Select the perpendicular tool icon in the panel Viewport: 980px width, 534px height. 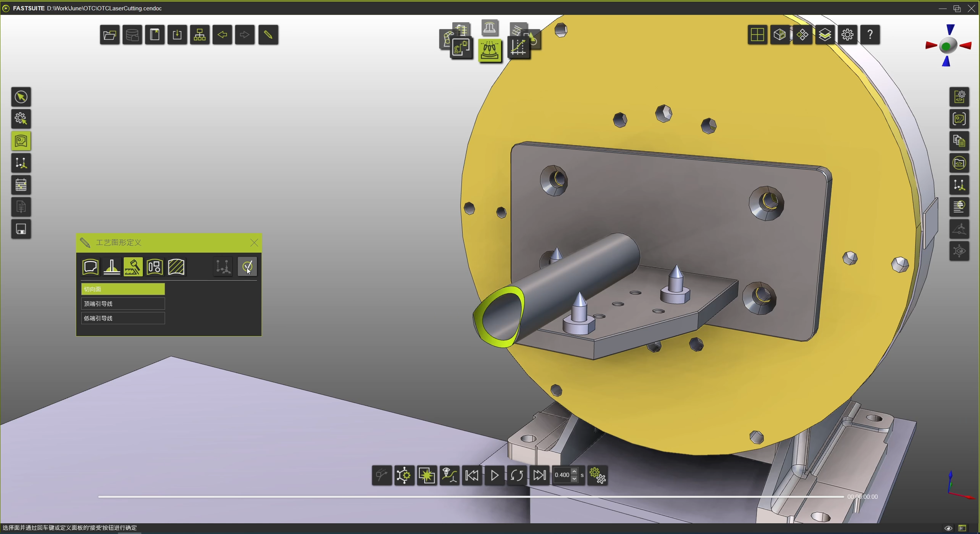[112, 267]
